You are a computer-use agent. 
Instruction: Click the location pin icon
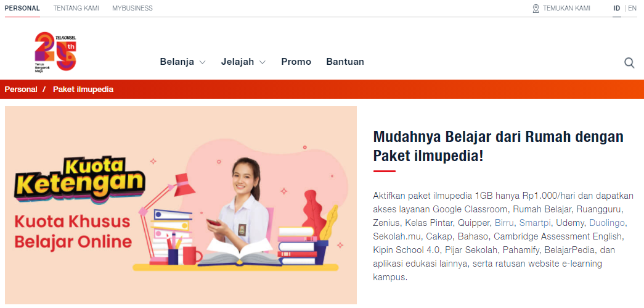coord(536,8)
